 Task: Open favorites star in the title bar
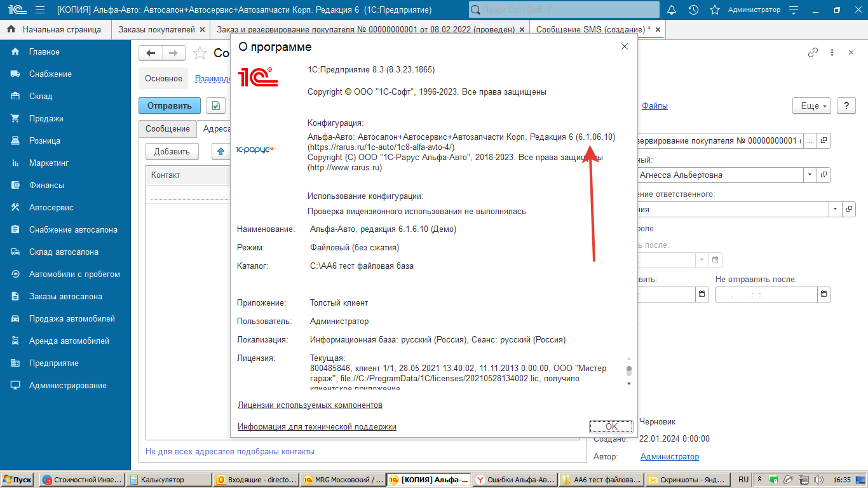tap(715, 10)
